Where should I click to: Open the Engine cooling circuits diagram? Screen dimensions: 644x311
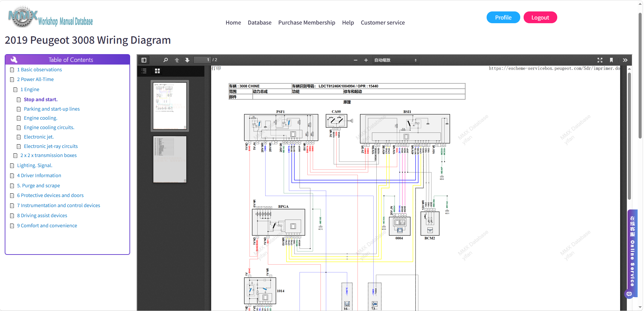click(x=49, y=127)
